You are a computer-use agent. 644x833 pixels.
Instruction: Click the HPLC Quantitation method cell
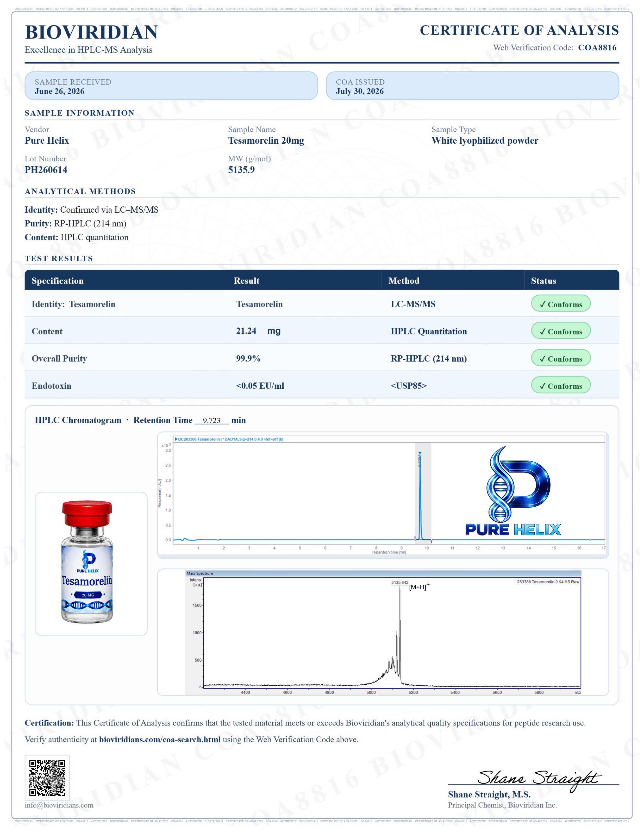(x=429, y=331)
